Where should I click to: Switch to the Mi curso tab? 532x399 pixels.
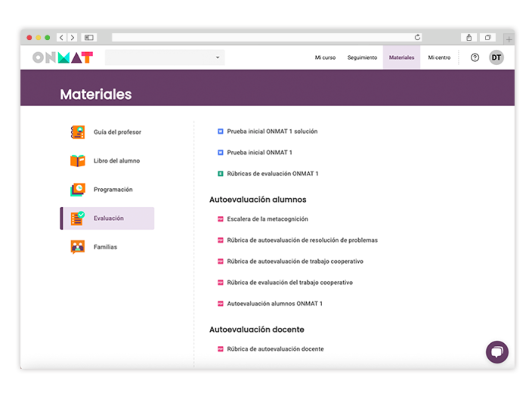[325, 57]
